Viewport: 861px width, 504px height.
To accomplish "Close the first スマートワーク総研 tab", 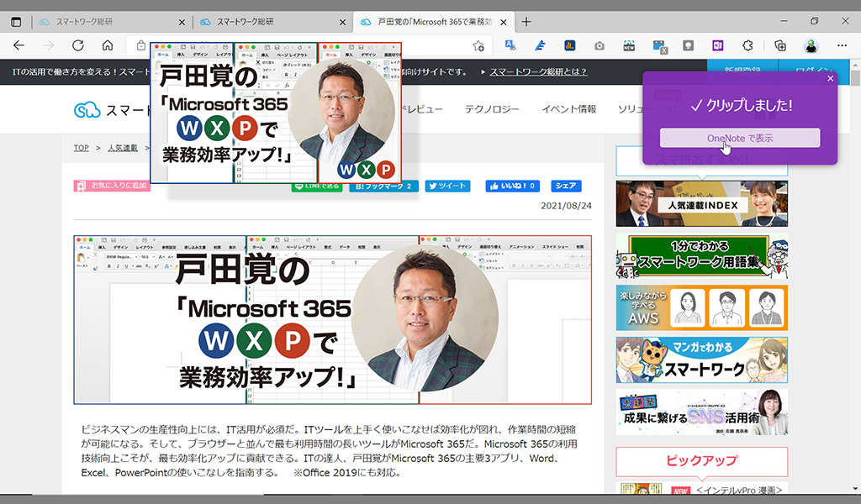I will click(x=182, y=23).
